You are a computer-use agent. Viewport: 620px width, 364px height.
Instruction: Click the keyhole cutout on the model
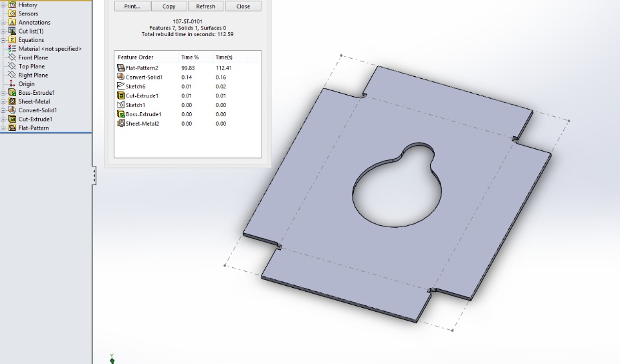[397, 185]
